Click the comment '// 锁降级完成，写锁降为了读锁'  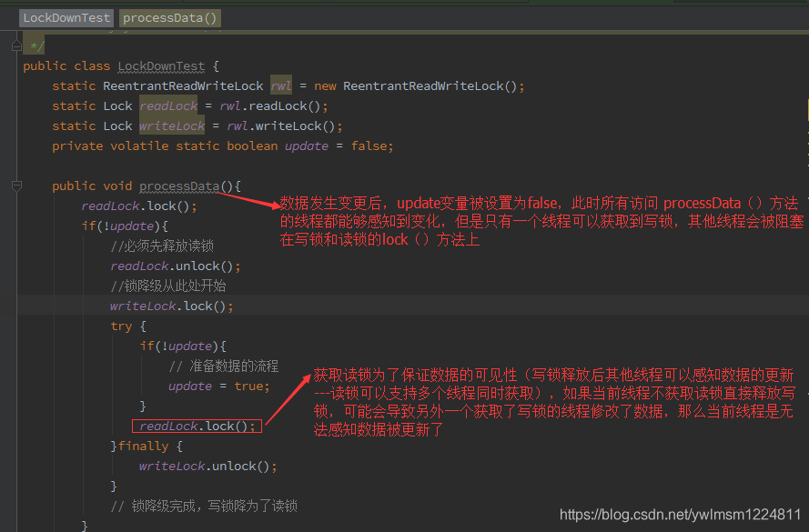point(204,506)
